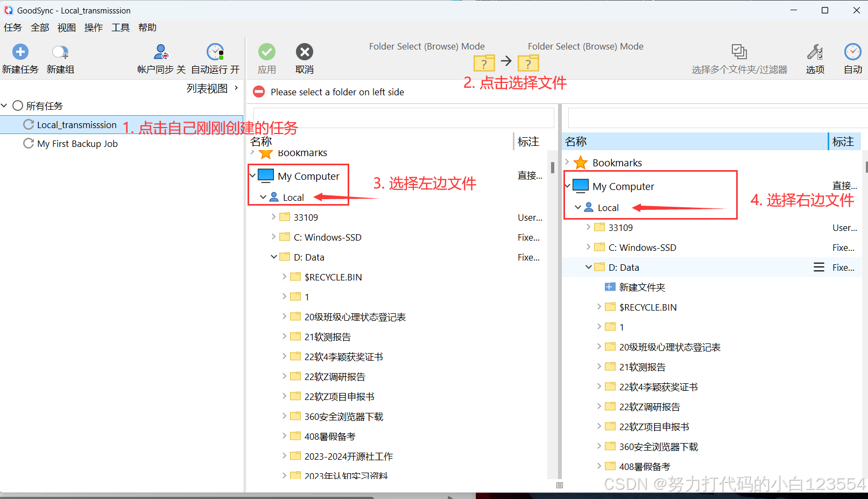This screenshot has width=868, height=499.
Task: Open the 操作 menu
Action: click(94, 27)
